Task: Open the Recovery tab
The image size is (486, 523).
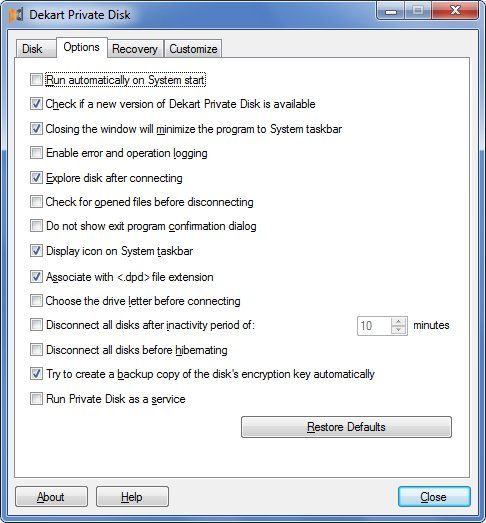Action: pos(135,49)
